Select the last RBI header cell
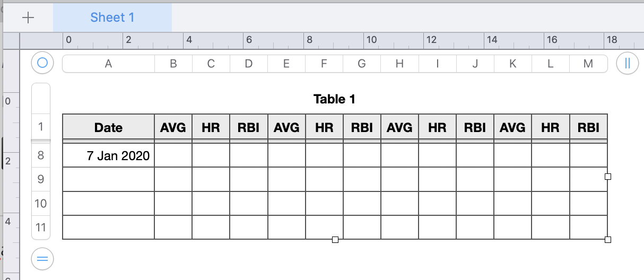644x280 pixels. [x=588, y=127]
